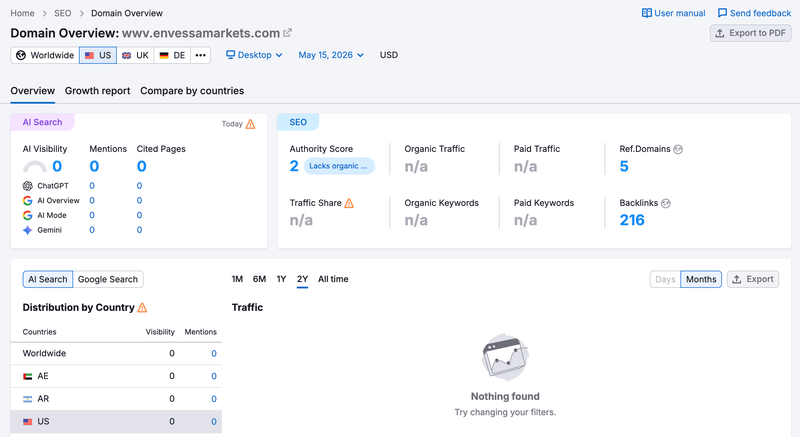Switch chart source to Google Search
This screenshot has width=800, height=437.
coord(108,279)
